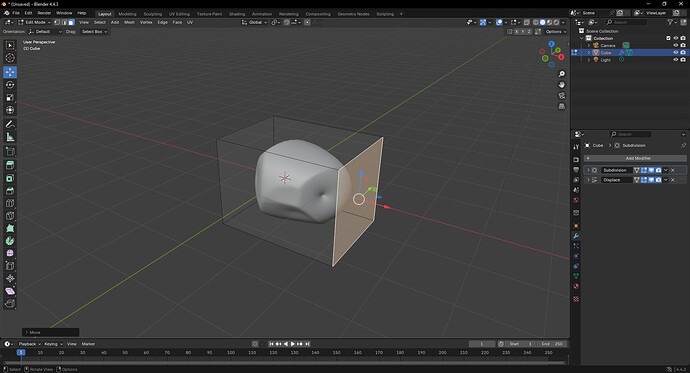Image resolution: width=690 pixels, height=373 pixels.
Task: Select the Annotate tool
Action: [10, 124]
